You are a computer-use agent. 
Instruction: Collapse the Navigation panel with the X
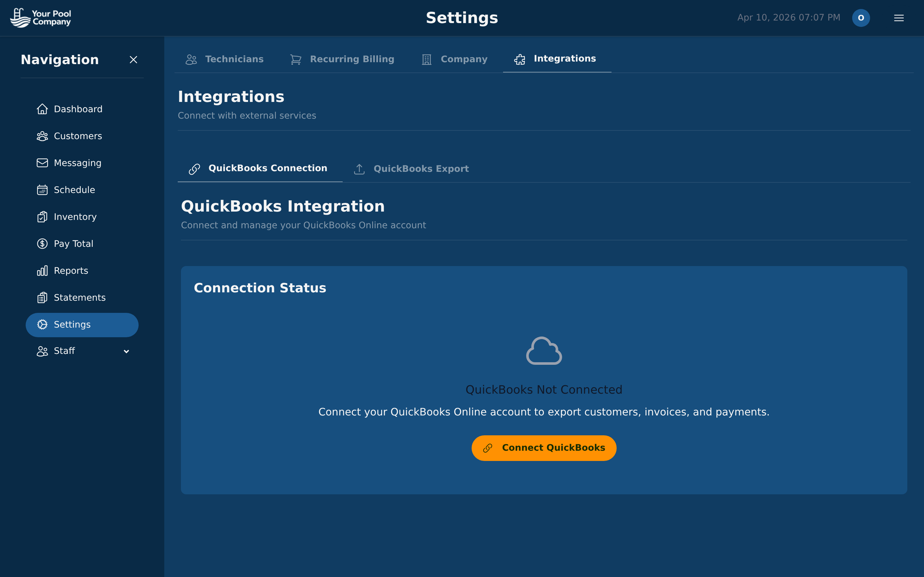point(133,60)
